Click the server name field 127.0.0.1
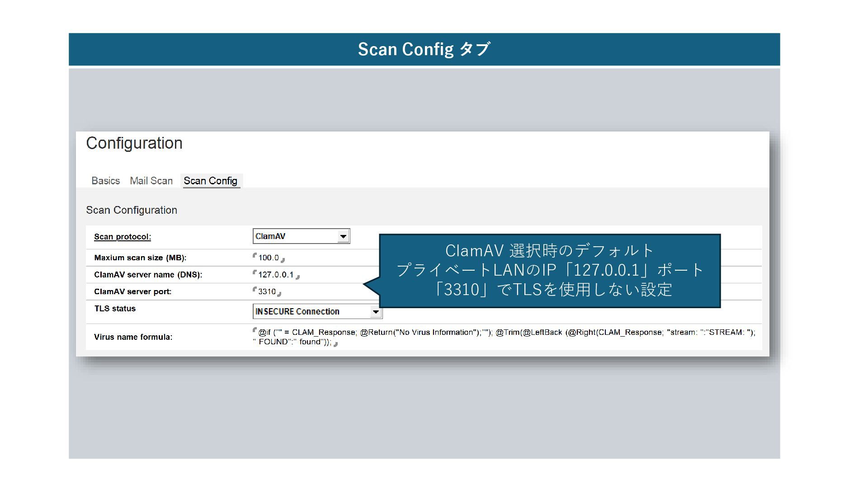Image resolution: width=868 pixels, height=488 pixels. [x=276, y=275]
